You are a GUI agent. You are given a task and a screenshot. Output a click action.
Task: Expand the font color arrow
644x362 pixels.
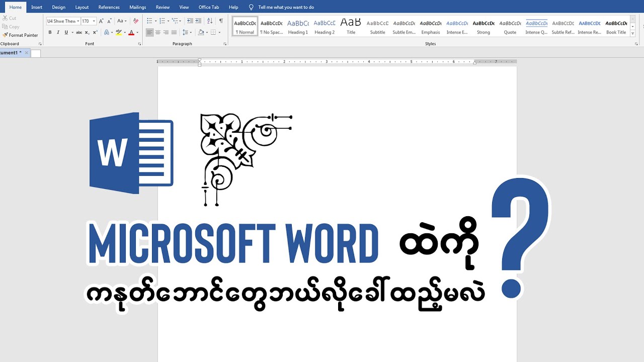(137, 32)
